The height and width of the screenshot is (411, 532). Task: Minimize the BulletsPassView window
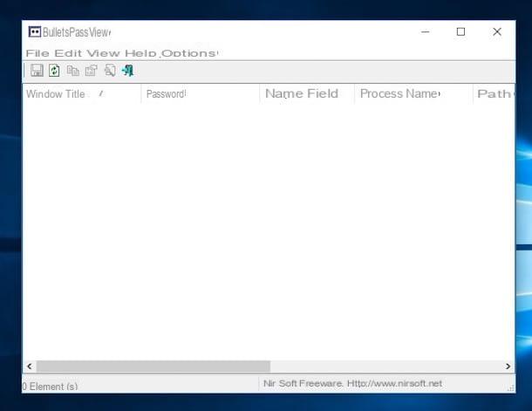coord(425,32)
